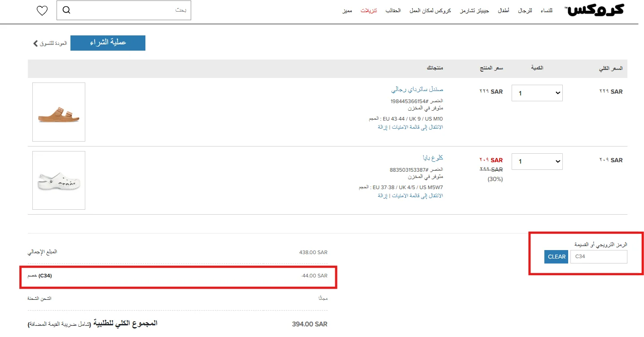Open the للنساء menu
This screenshot has width=644, height=337.
point(548,10)
